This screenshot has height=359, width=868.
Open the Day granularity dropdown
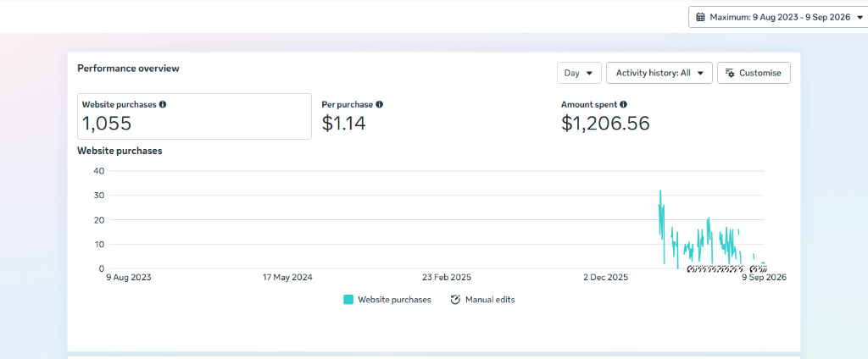(x=579, y=73)
